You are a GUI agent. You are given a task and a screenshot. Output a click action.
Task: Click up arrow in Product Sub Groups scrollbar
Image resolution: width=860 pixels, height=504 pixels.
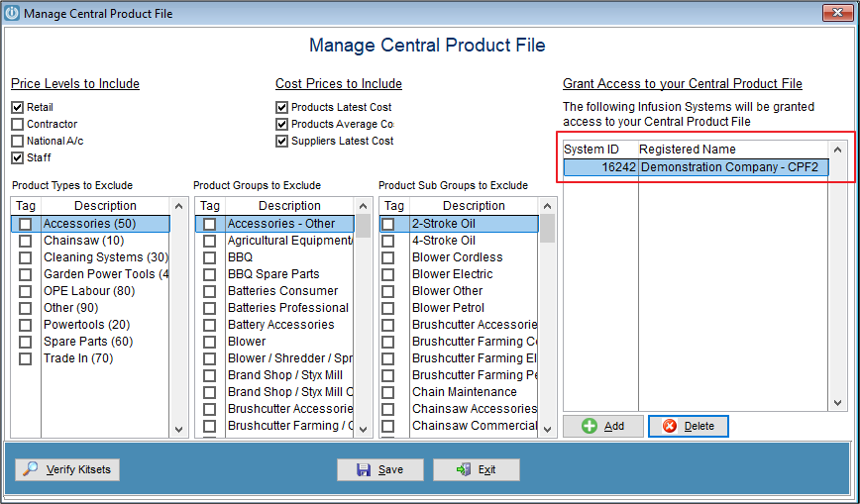coord(547,206)
